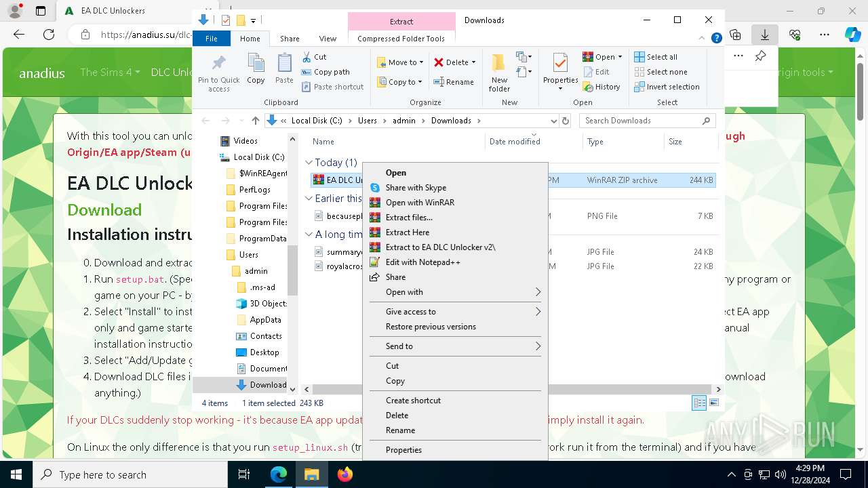868x488 pixels.
Task: Select PerfLogs folder in tree
Action: (255, 190)
